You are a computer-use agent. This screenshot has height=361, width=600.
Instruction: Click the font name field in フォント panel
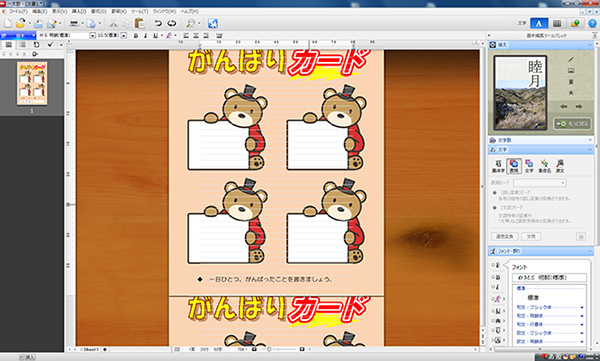[549, 277]
